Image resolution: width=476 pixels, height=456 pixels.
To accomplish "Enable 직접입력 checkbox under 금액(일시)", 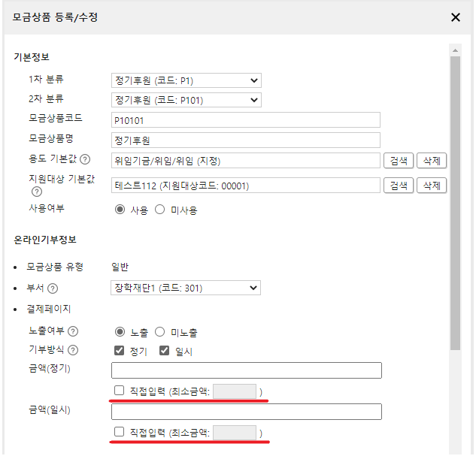I will [119, 433].
